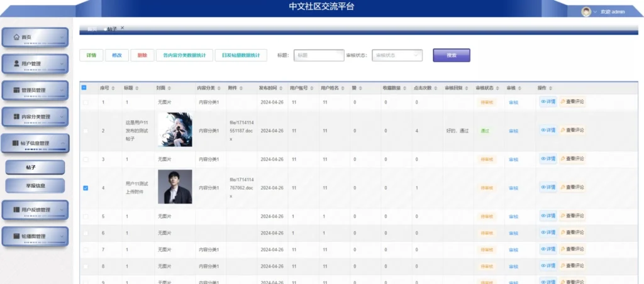Sort by 发布时间 using its sort icon

click(281, 88)
